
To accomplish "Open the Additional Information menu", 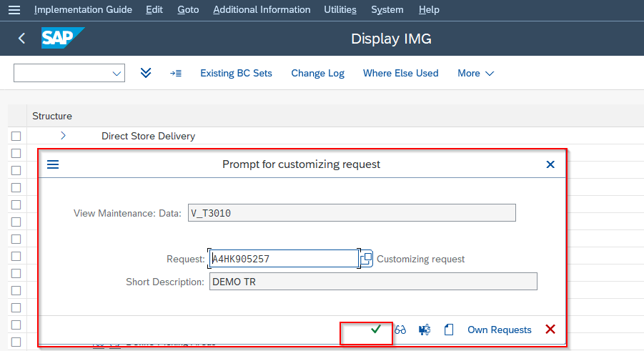I will tap(262, 9).
